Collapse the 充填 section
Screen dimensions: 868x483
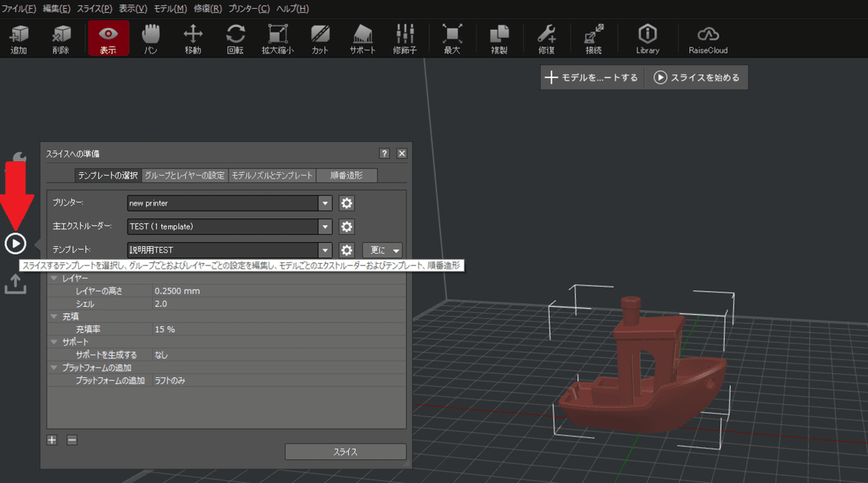[x=55, y=317]
